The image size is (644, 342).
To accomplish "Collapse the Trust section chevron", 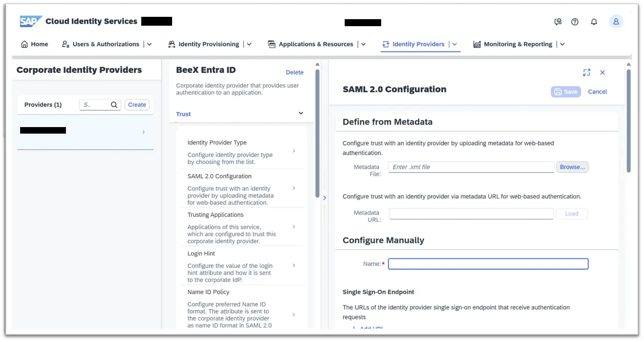I will point(301,113).
